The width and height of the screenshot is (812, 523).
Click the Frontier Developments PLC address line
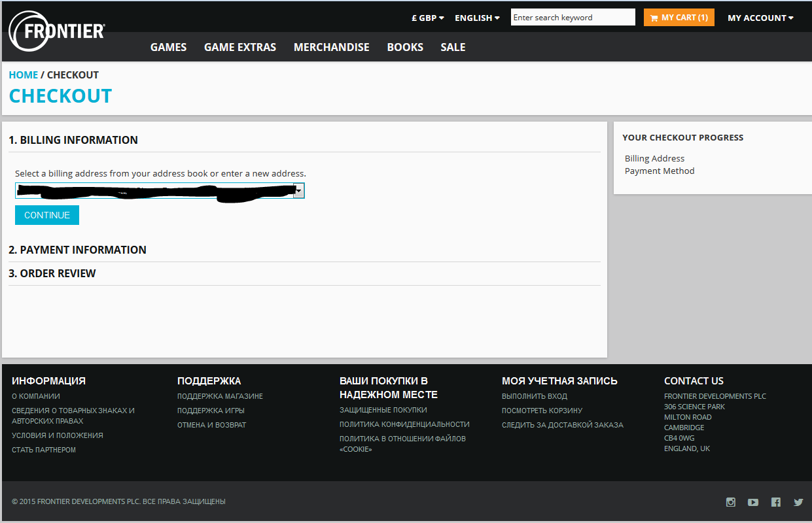[715, 396]
